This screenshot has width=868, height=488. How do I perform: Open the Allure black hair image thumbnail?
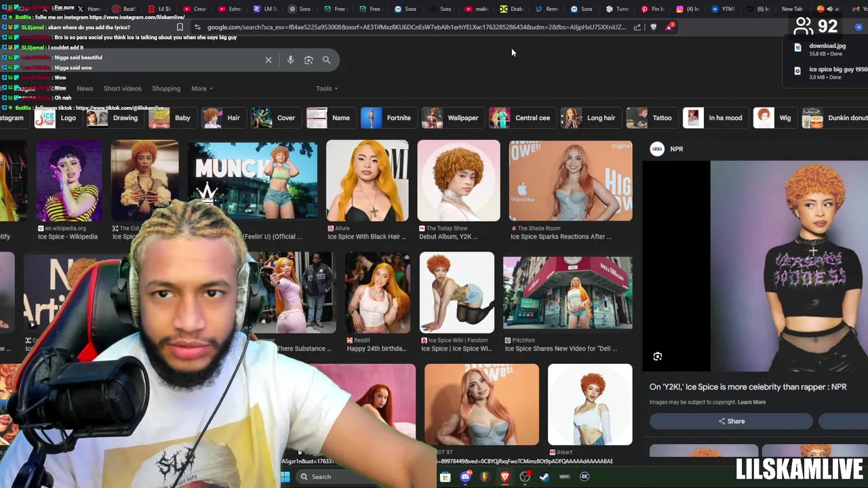point(368,181)
